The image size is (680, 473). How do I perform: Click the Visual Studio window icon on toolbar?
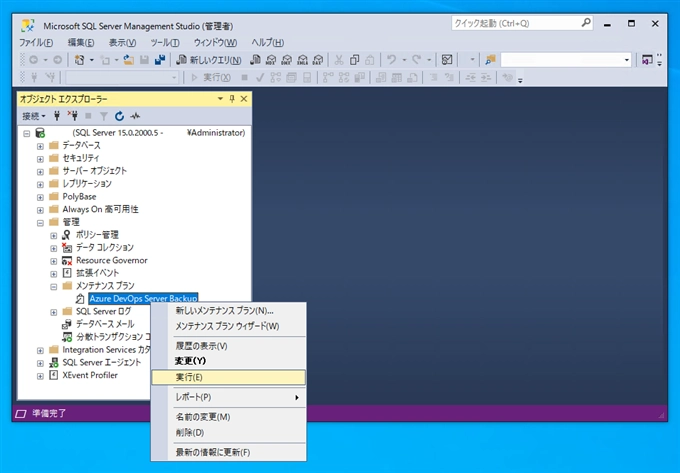pyautogui.click(x=647, y=60)
